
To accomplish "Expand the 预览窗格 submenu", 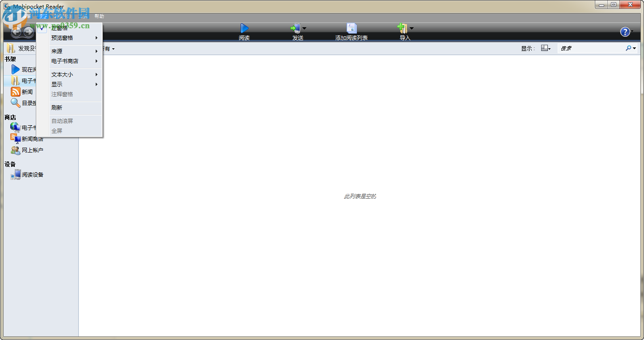I will click(70, 38).
